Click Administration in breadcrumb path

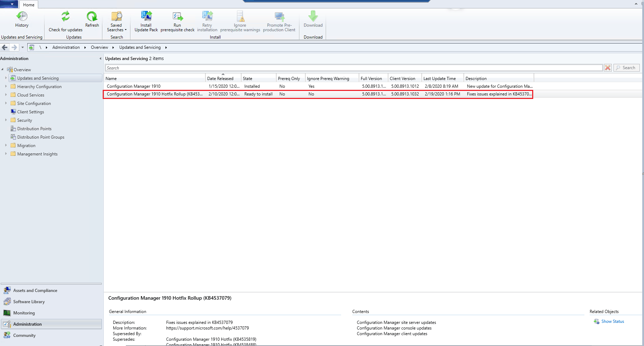pos(66,47)
